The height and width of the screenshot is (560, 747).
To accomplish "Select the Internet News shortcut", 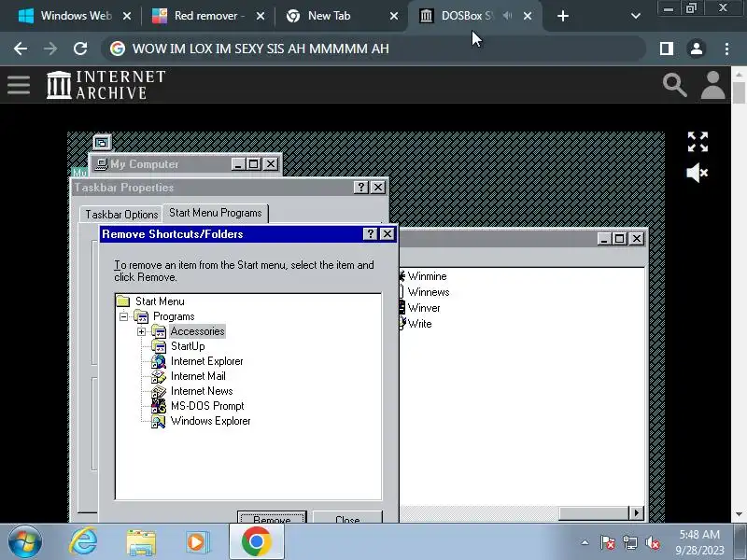I will pos(202,391).
